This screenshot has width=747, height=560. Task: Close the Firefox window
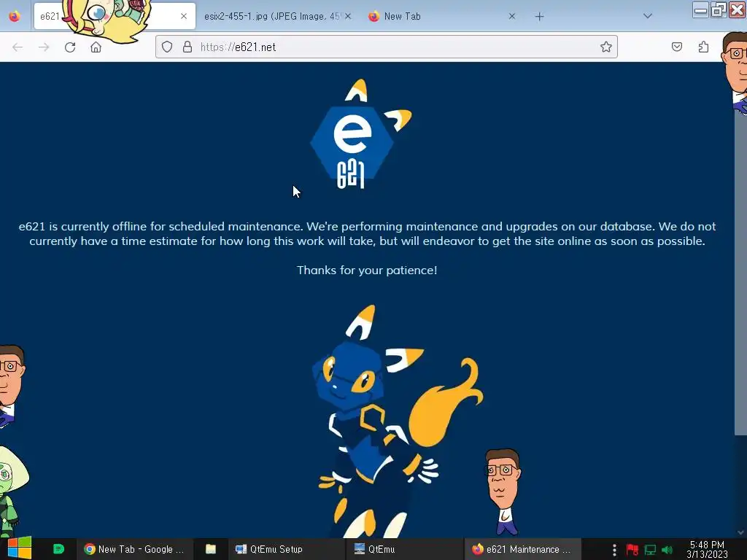coord(737,10)
